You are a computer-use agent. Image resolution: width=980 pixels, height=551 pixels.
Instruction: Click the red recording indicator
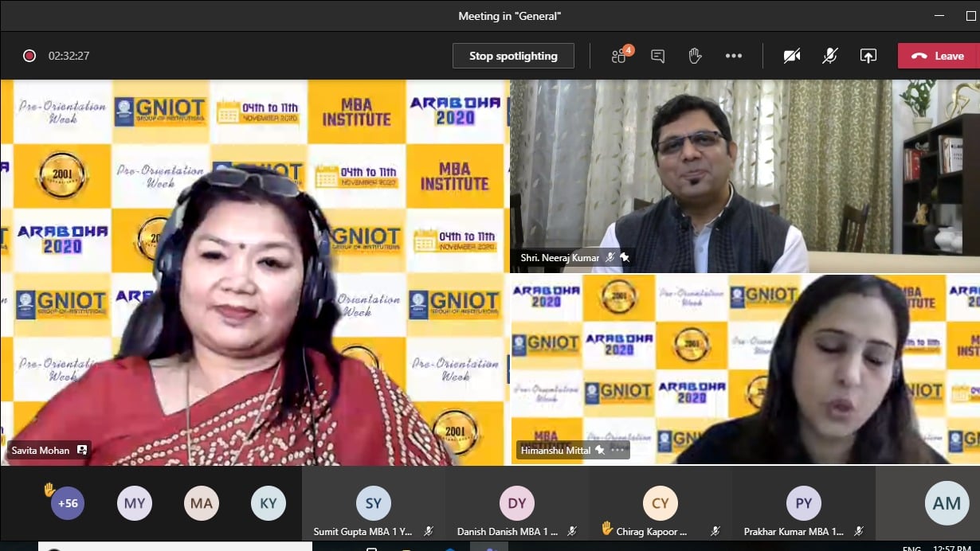tap(29, 56)
